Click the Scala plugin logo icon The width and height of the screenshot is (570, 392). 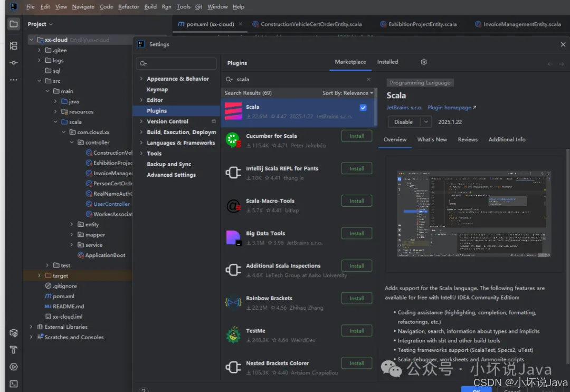pos(233,111)
